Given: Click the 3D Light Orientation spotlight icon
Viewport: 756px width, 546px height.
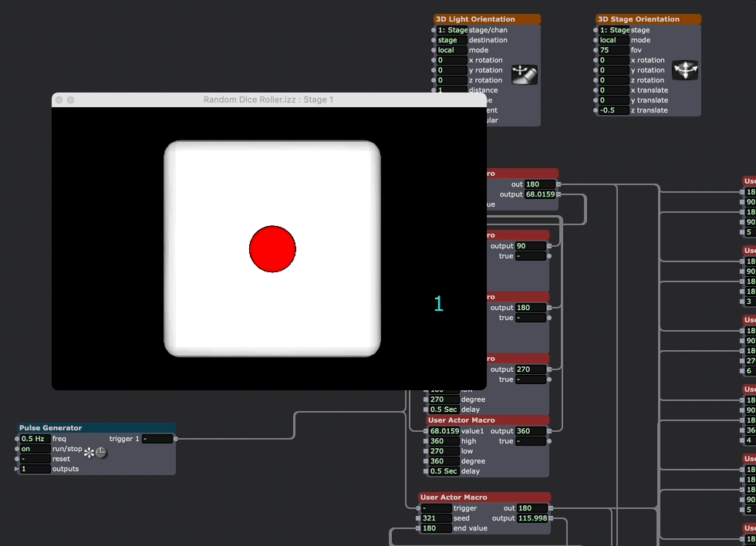Looking at the screenshot, I should pos(525,74).
